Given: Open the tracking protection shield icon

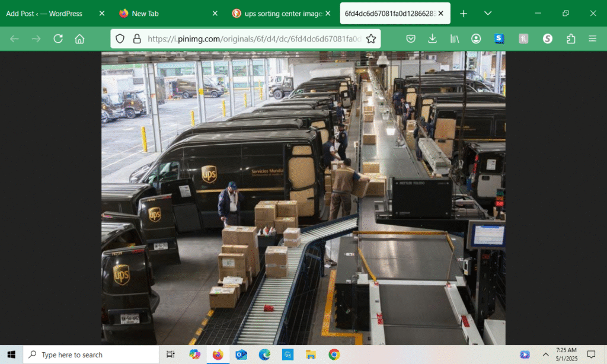Looking at the screenshot, I should click(x=120, y=39).
